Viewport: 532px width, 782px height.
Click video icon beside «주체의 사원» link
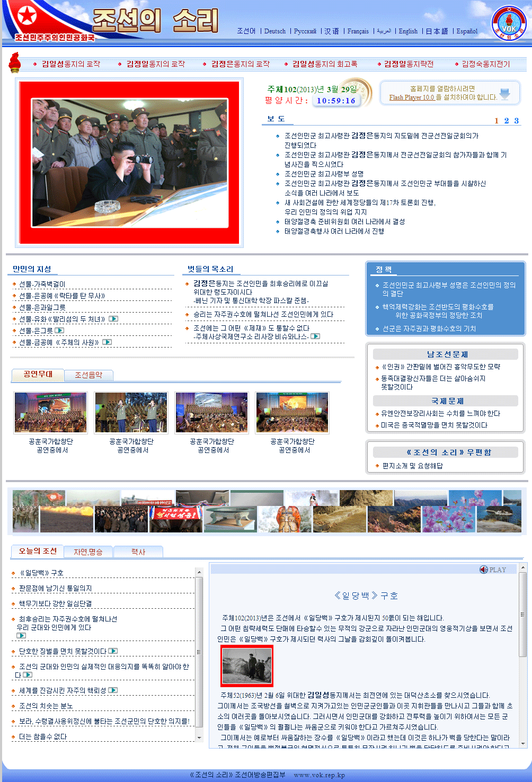(x=107, y=342)
